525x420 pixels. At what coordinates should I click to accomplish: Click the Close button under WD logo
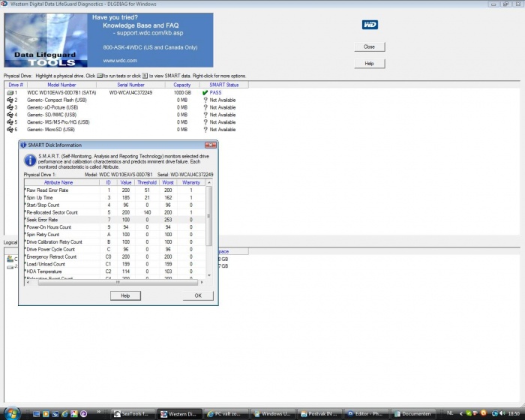click(370, 47)
